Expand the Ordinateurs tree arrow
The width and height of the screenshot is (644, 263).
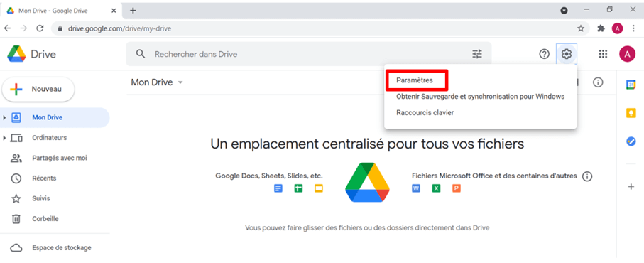(x=4, y=138)
